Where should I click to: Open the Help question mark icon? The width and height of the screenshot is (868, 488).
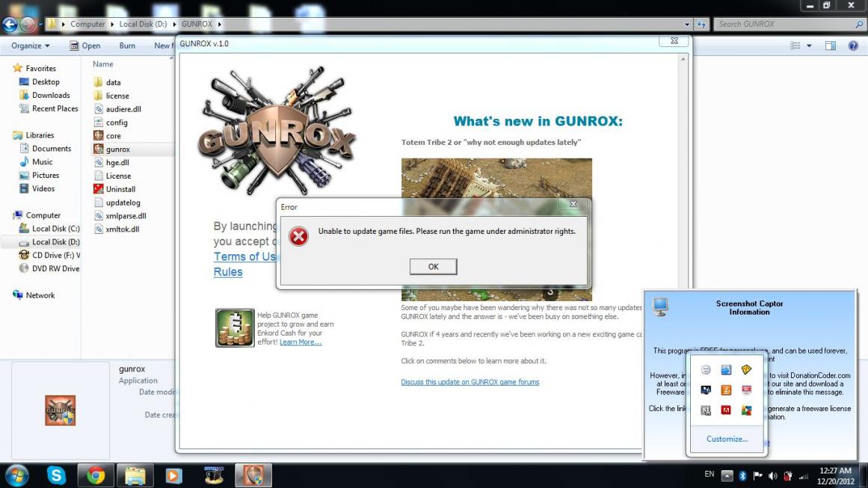coord(853,46)
